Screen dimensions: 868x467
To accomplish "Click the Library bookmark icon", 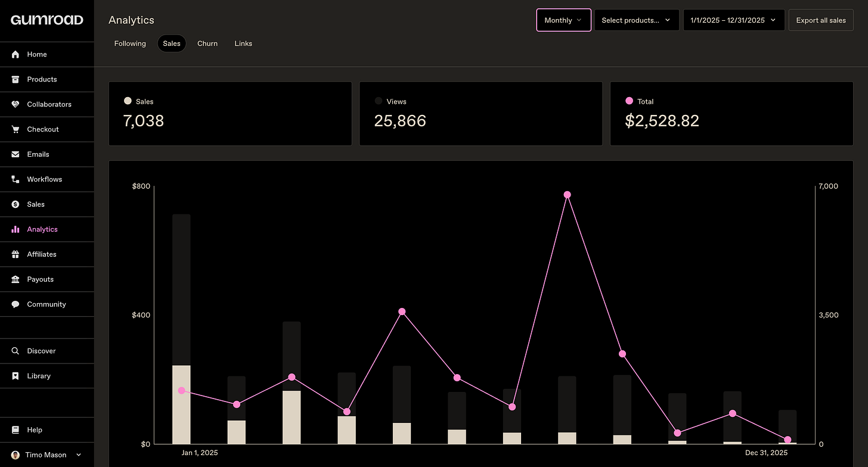I will 15,376.
